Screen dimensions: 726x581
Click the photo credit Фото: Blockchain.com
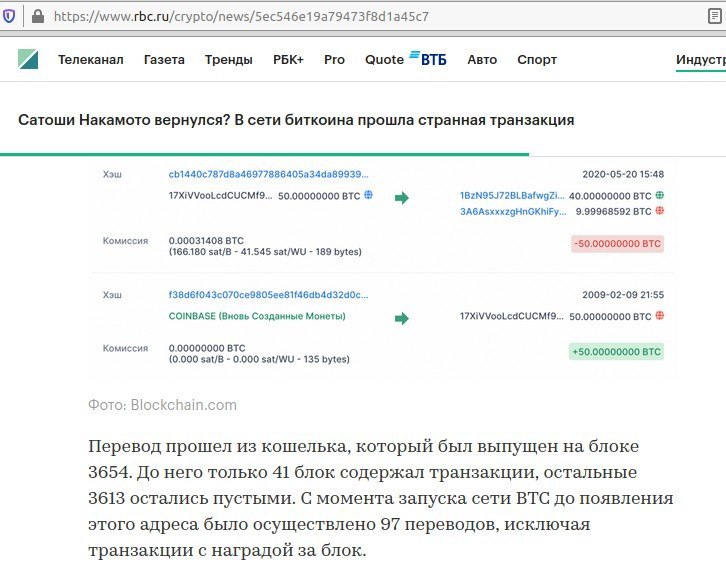click(163, 405)
